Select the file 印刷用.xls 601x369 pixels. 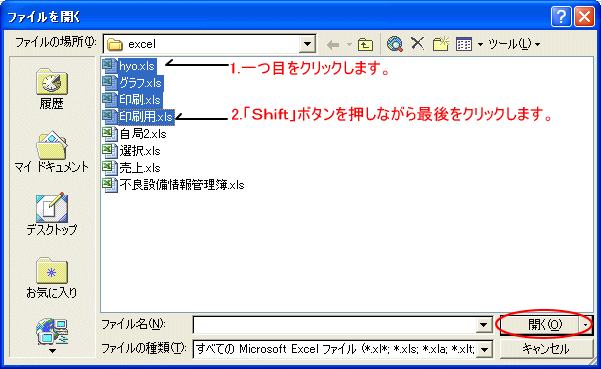146,116
